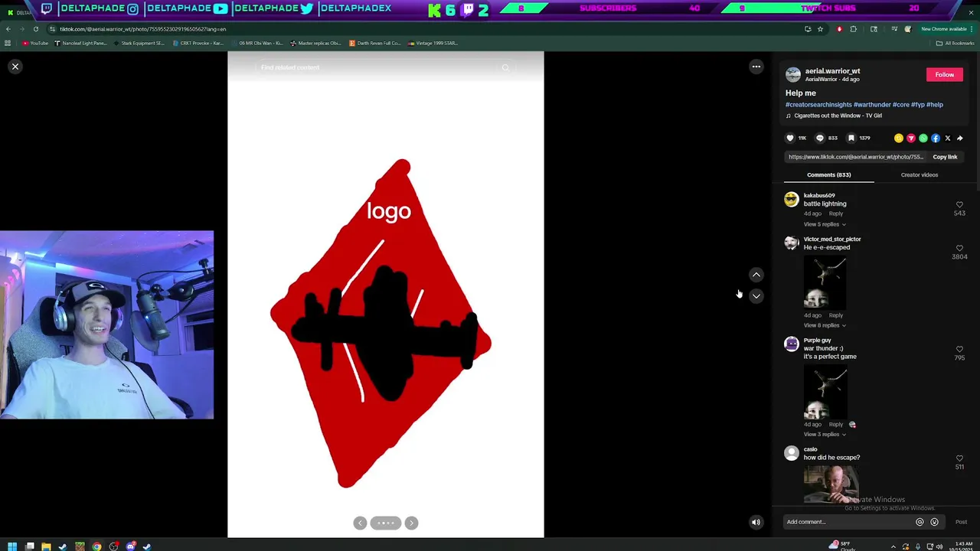Open the #creatorsearchinsights hashtag
Screen dimensions: 980x551
pyautogui.click(x=818, y=104)
